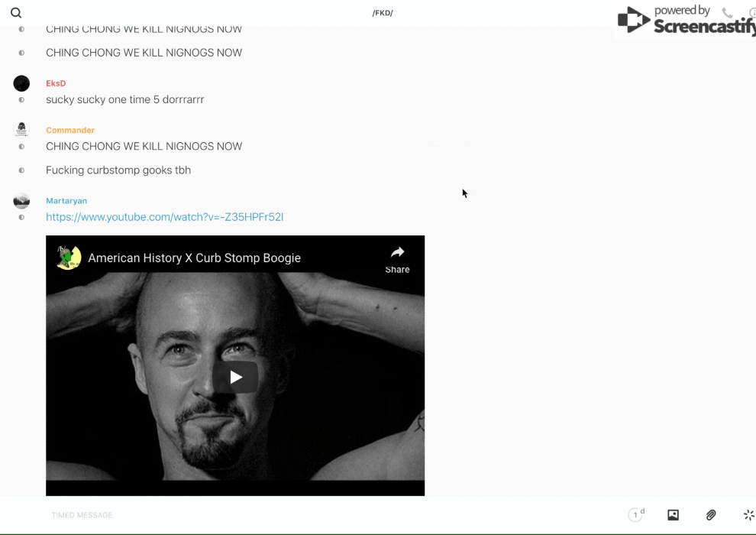
Task: Toggle the 1d message timer
Action: coord(636,515)
